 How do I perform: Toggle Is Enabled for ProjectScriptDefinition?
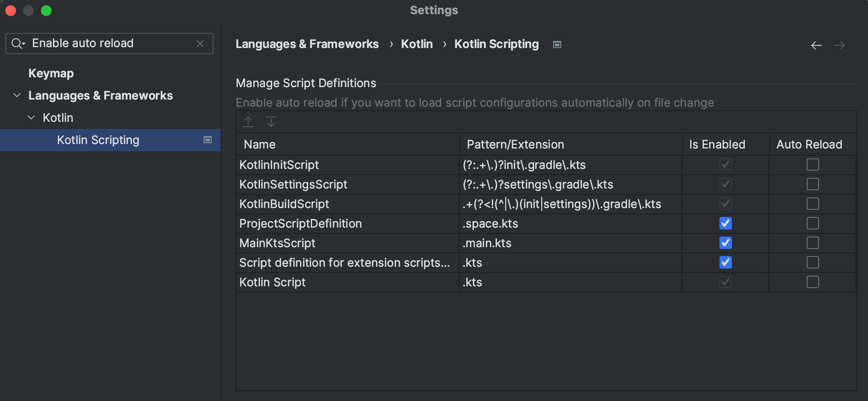click(726, 223)
